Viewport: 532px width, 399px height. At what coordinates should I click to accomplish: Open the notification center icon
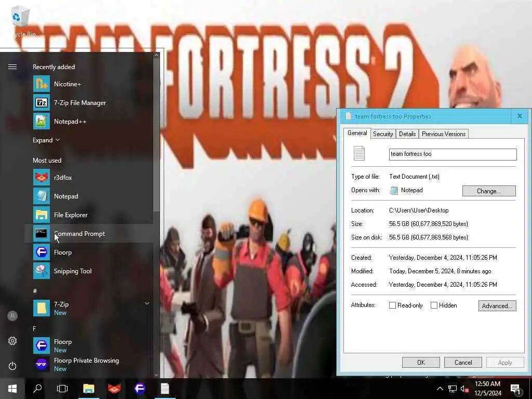(x=515, y=390)
